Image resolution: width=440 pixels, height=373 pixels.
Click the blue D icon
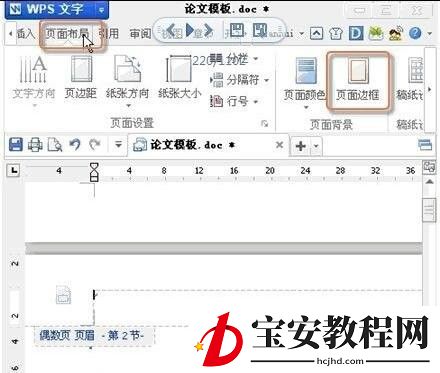coord(356,33)
